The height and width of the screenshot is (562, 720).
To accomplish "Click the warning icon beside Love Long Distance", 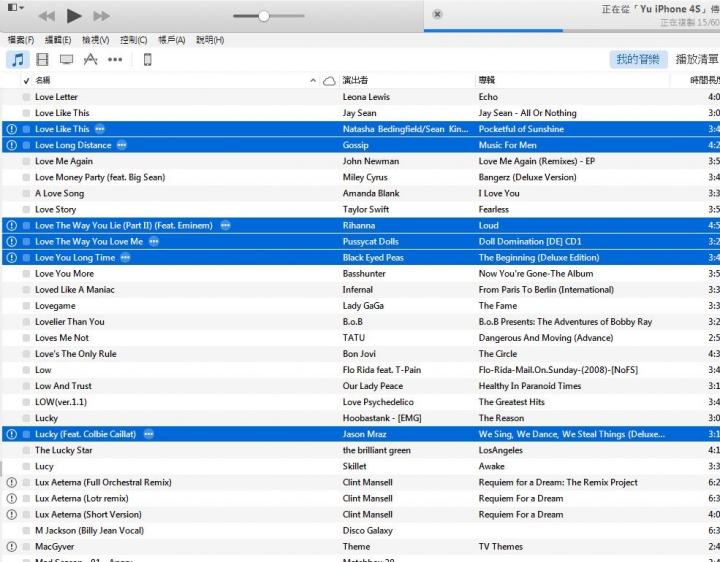I will (x=12, y=145).
